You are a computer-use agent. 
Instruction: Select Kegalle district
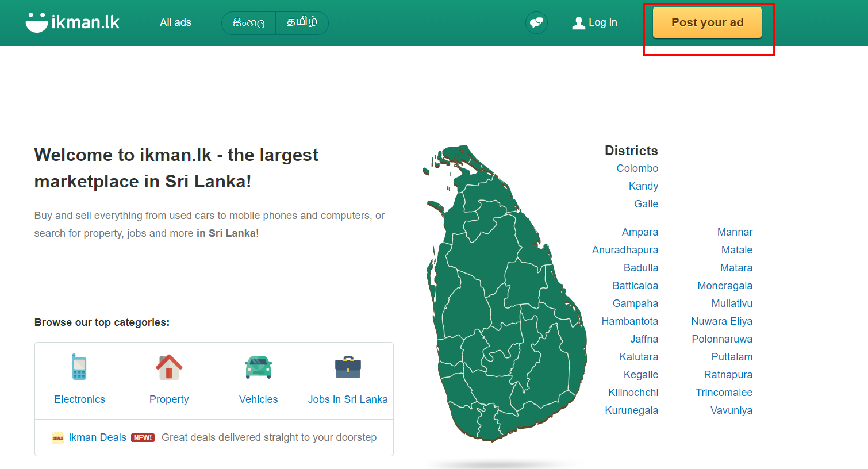[x=641, y=375]
